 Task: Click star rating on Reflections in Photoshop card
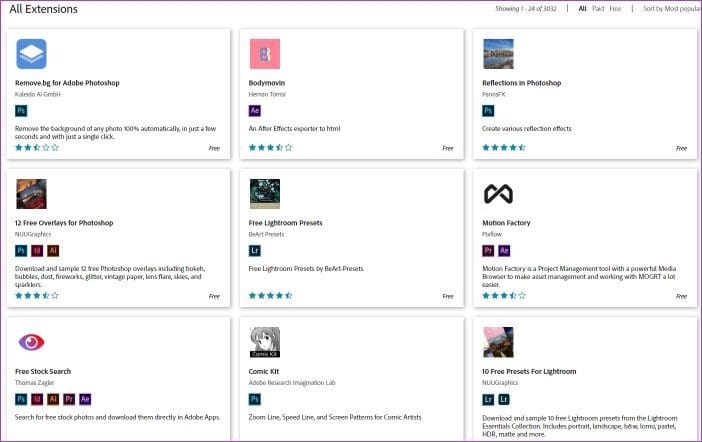[504, 147]
